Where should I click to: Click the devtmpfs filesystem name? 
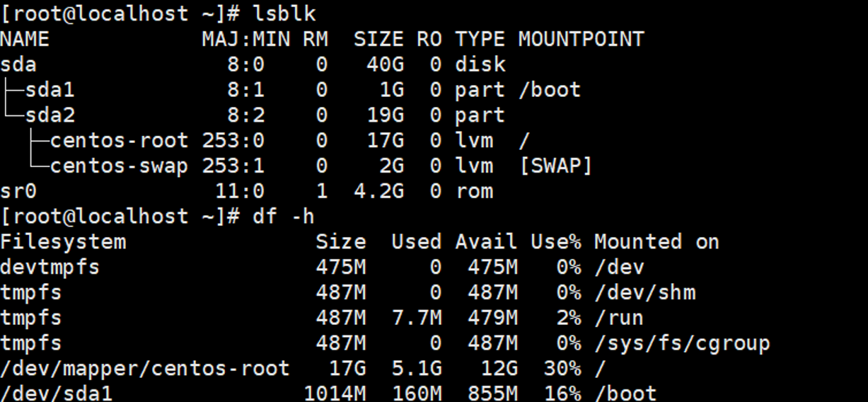[50, 268]
